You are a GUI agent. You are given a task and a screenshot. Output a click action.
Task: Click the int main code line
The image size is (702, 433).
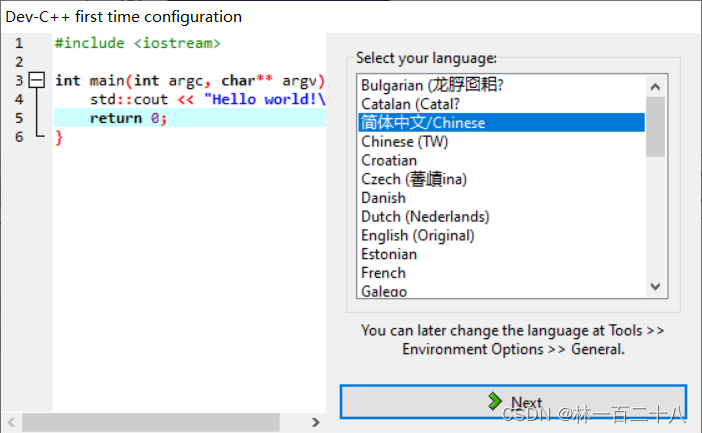(x=190, y=81)
